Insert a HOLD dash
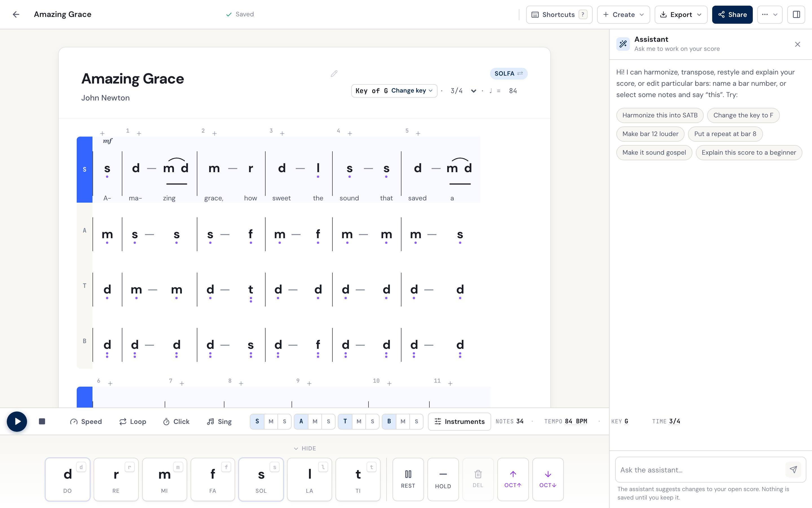The height and width of the screenshot is (508, 812). click(x=443, y=479)
